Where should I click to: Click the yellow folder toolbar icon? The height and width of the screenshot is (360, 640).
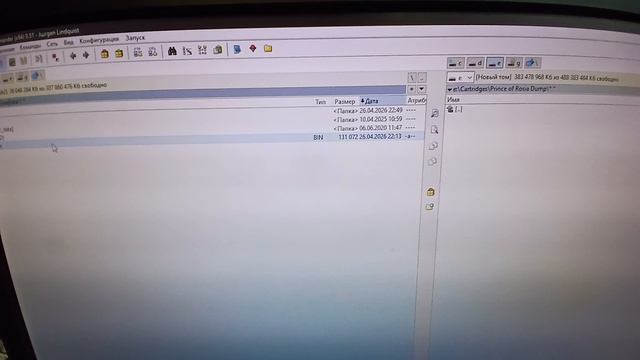click(268, 49)
